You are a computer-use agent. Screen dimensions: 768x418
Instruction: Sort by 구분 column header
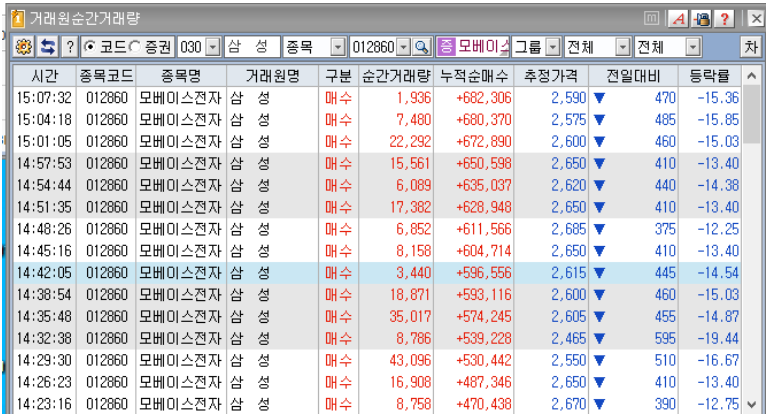338,75
